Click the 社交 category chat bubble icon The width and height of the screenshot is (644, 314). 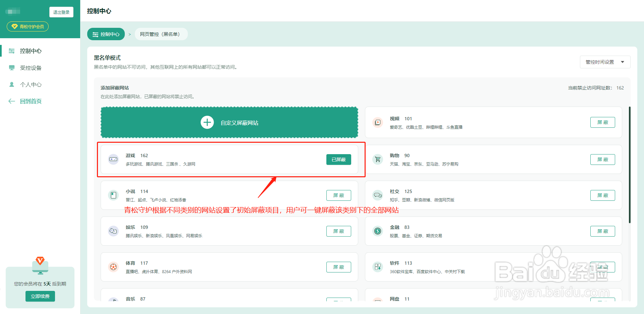click(378, 195)
